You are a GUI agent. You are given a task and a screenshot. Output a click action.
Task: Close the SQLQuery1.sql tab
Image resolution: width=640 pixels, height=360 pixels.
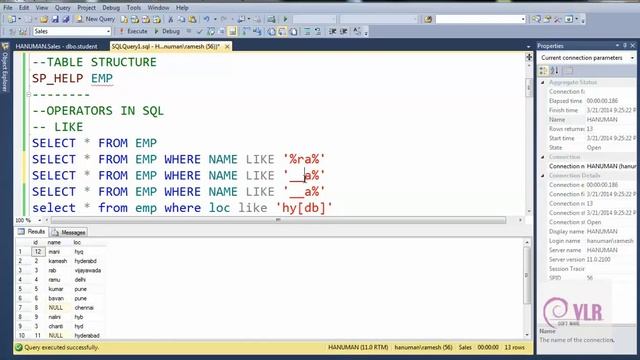[227, 46]
